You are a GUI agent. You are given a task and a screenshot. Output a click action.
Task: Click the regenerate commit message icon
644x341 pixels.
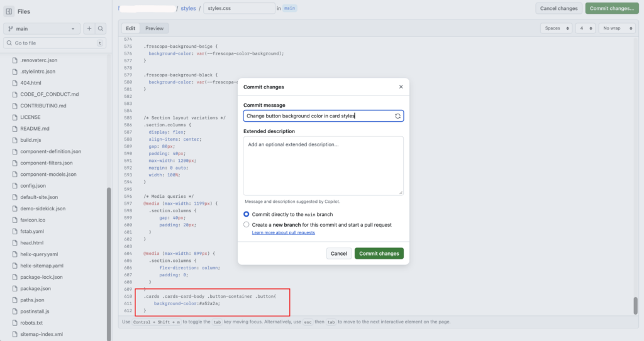(x=397, y=116)
